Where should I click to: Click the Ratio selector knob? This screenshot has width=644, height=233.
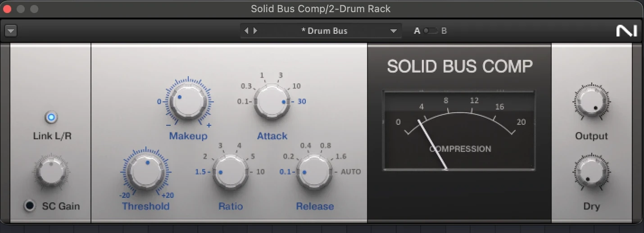pyautogui.click(x=230, y=172)
